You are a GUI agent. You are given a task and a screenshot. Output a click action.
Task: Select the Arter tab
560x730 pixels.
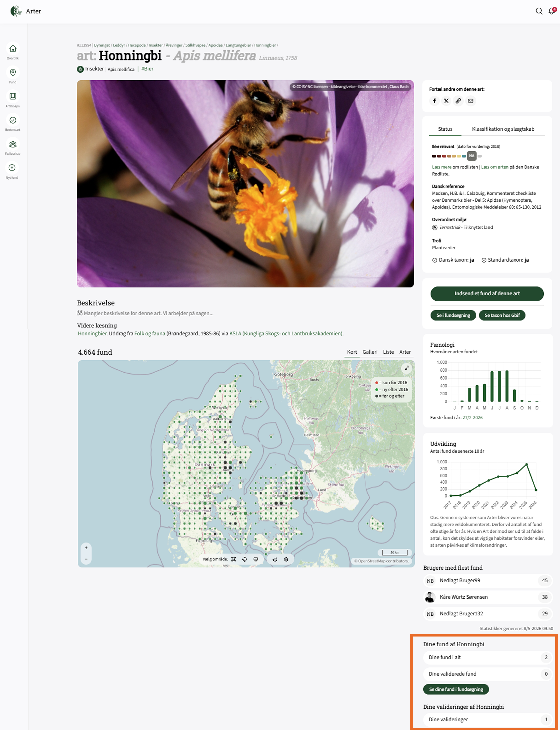coord(405,352)
